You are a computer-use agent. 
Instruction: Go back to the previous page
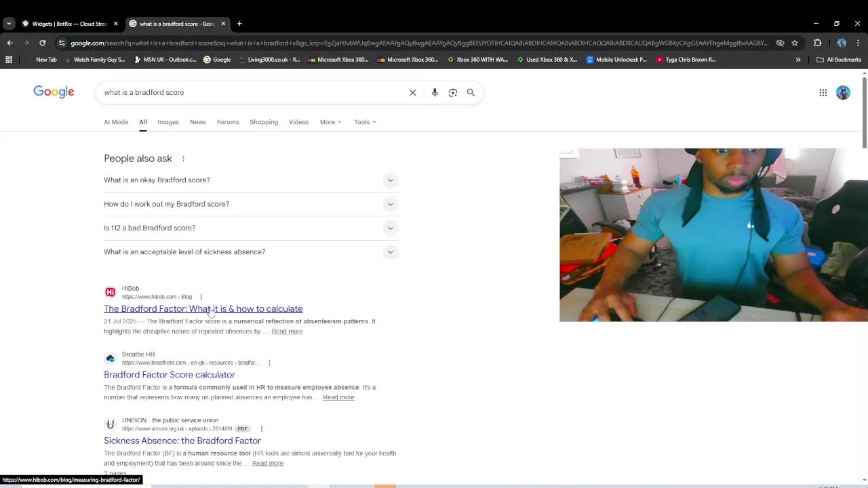pos(9,43)
